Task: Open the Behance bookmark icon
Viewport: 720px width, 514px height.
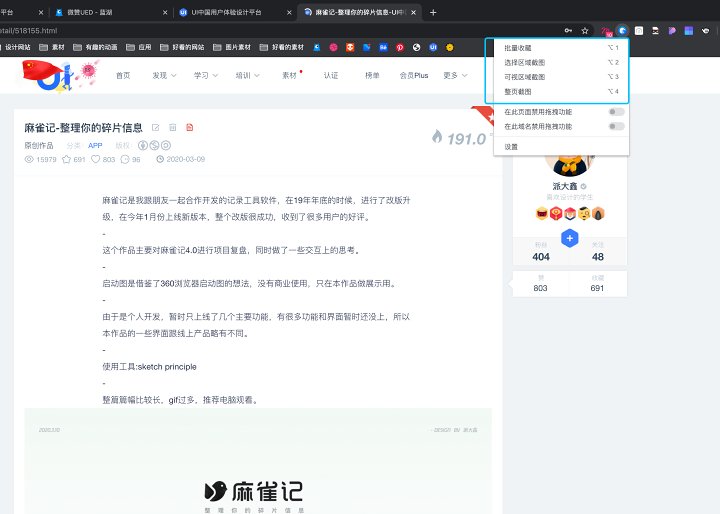Action: 383,47
